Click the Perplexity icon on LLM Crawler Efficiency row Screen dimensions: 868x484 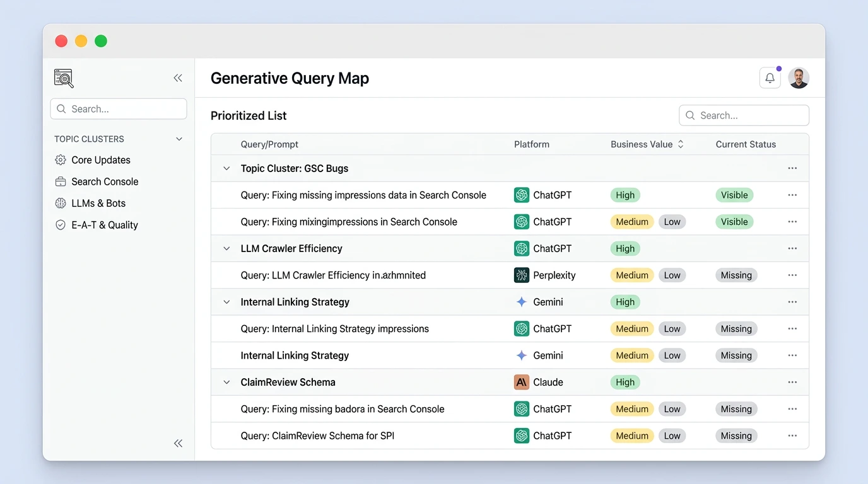[x=522, y=275]
